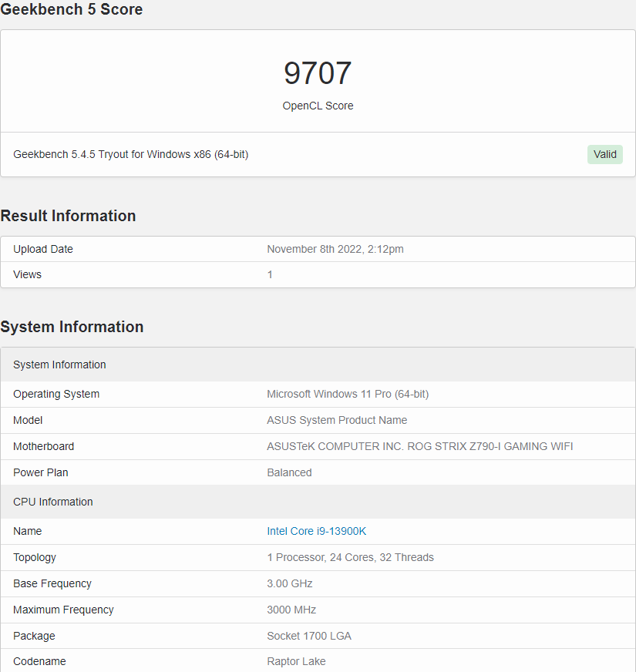Click the Power Plan label

[41, 472]
